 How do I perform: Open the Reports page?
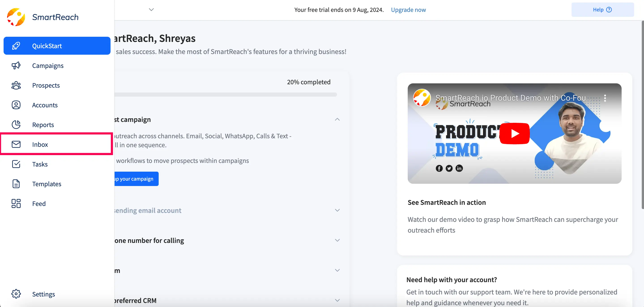(57, 125)
